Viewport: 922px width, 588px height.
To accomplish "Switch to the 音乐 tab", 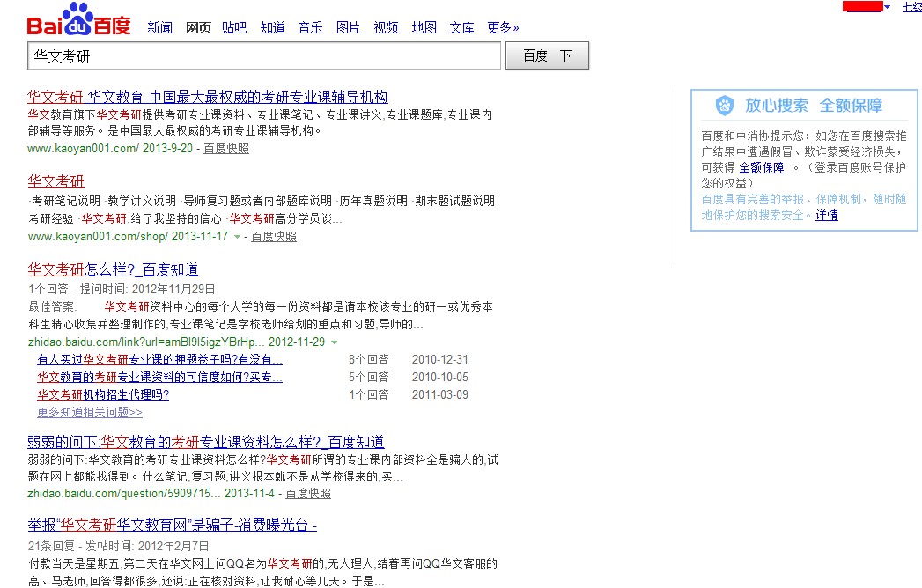I will click(311, 27).
